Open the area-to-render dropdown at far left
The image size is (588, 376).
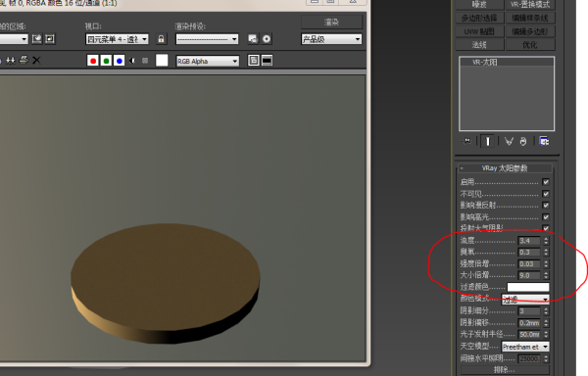pyautogui.click(x=14, y=39)
